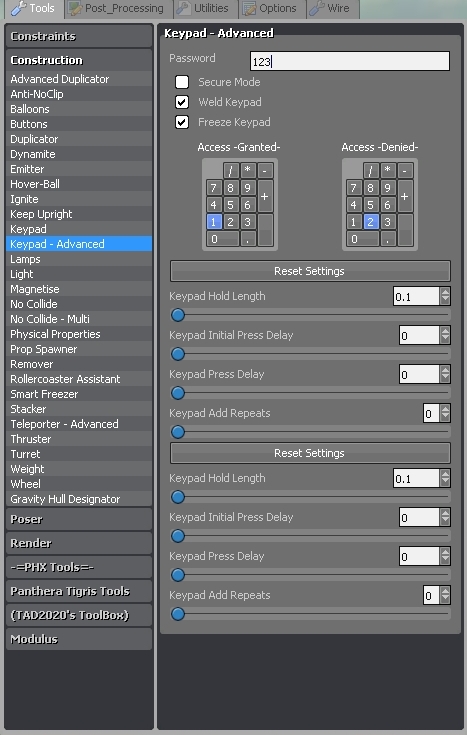Screen dimensions: 467x735
Task: Click the first Reset Settings button
Action: click(x=310, y=271)
